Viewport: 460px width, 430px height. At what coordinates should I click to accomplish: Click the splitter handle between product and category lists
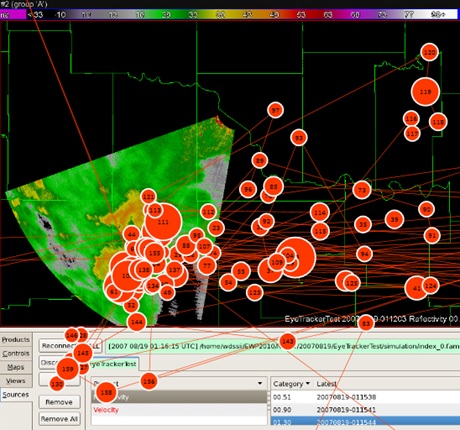tap(269, 402)
